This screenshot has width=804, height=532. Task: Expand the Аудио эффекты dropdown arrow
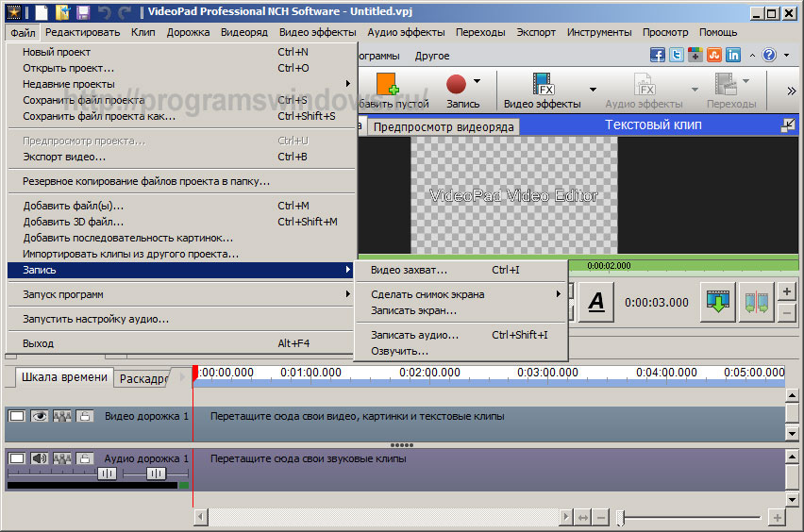click(695, 90)
